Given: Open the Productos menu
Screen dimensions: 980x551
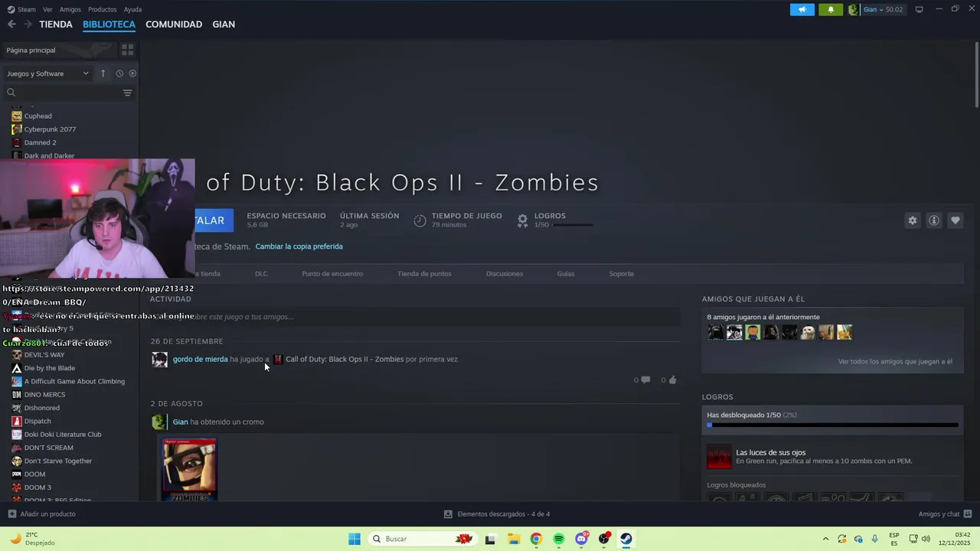Looking at the screenshot, I should pos(103,9).
